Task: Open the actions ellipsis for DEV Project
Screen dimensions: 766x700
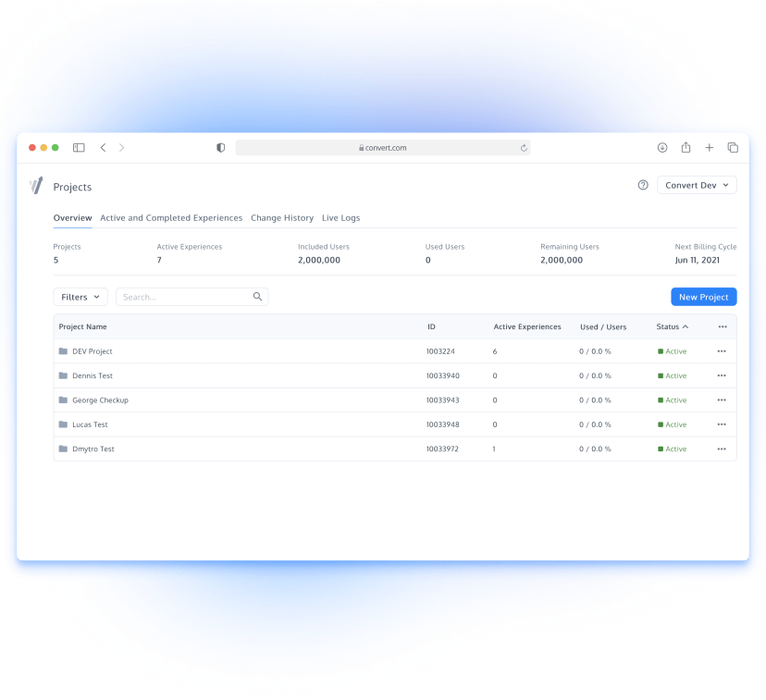Action: pos(723,351)
